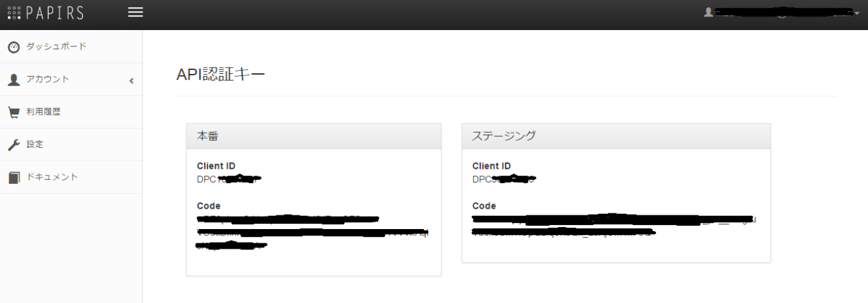The width and height of the screenshot is (868, 303).
Task: Click the ステージング Code value
Action: pyautogui.click(x=614, y=225)
